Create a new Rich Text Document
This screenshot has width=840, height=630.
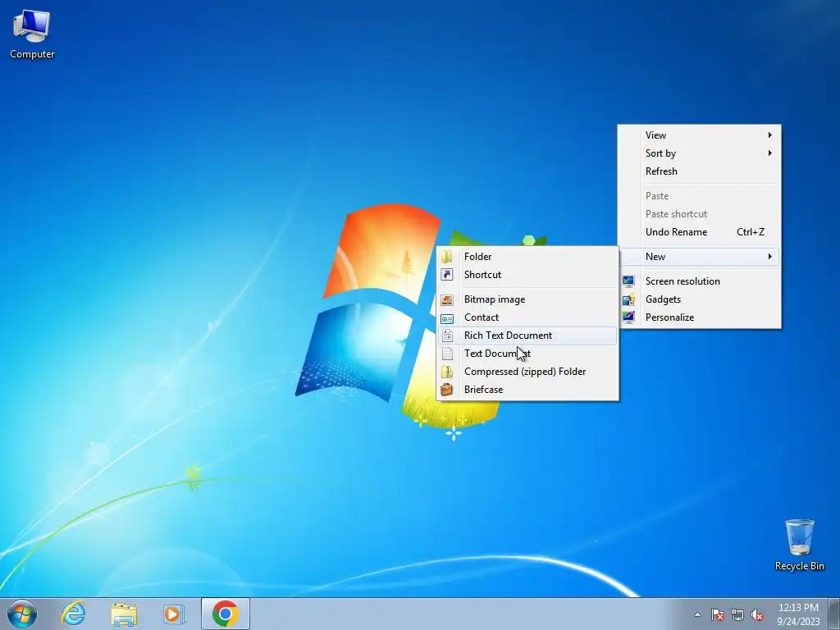(527, 336)
